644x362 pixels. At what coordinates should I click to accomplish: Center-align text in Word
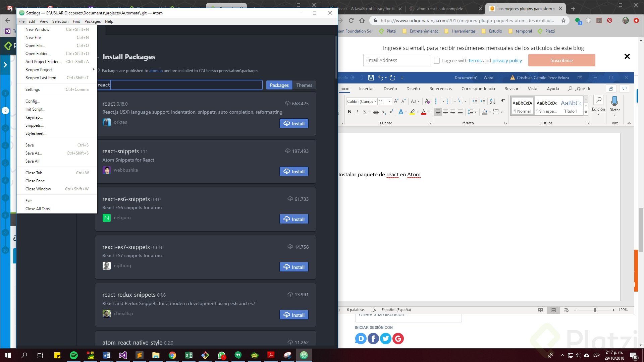[445, 112]
